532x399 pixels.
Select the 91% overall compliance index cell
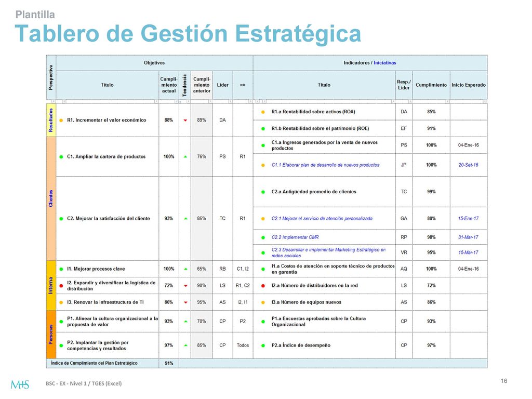pyautogui.click(x=169, y=363)
